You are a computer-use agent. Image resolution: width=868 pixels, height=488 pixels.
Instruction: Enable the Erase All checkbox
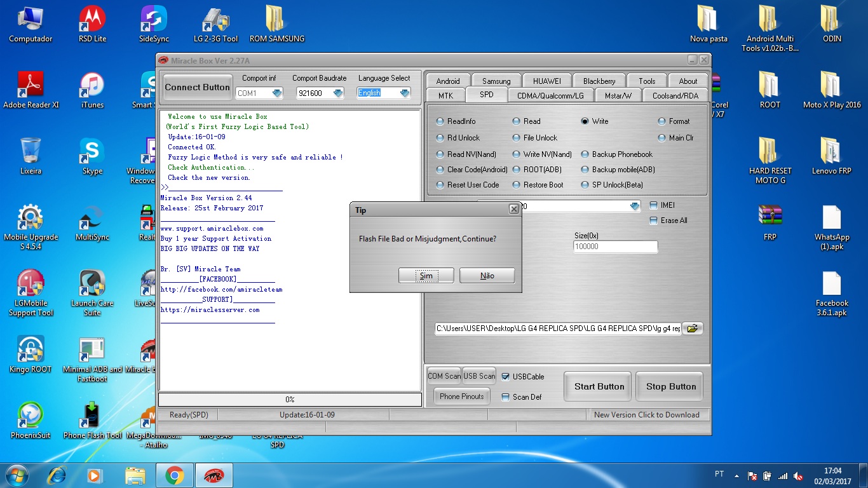[x=654, y=220]
